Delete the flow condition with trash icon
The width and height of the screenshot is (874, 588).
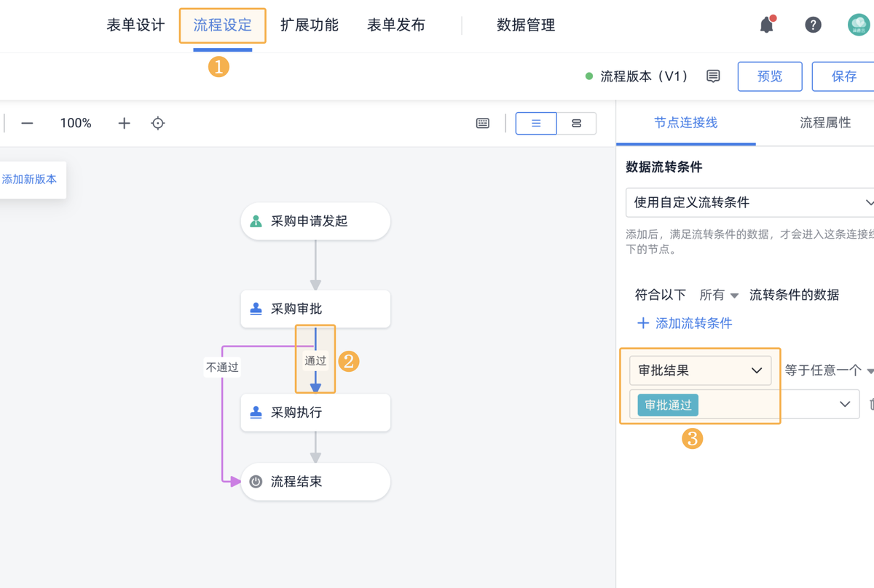point(870,404)
